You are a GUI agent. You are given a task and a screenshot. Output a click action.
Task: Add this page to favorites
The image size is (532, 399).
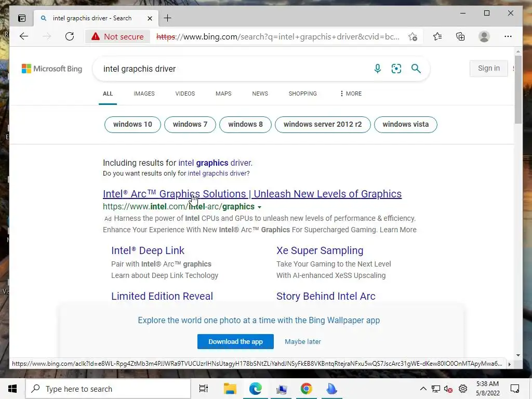(x=413, y=37)
